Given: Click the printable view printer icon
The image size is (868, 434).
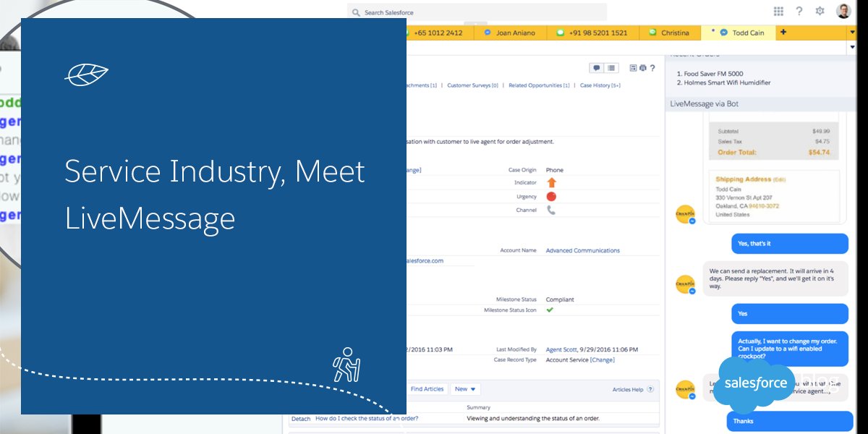Looking at the screenshot, I should click(x=642, y=68).
